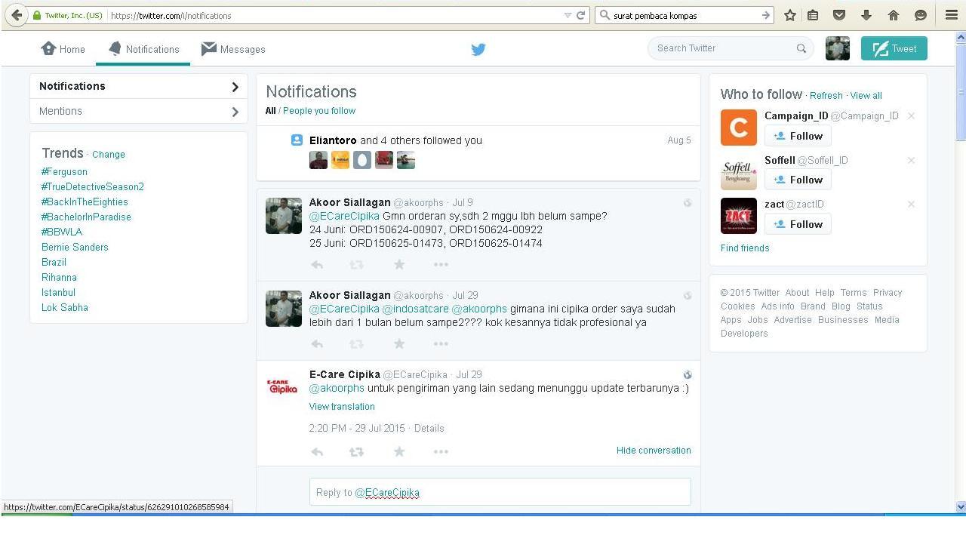966x560 pixels.
Task: Open tweet Details link
Action: pyautogui.click(x=429, y=428)
